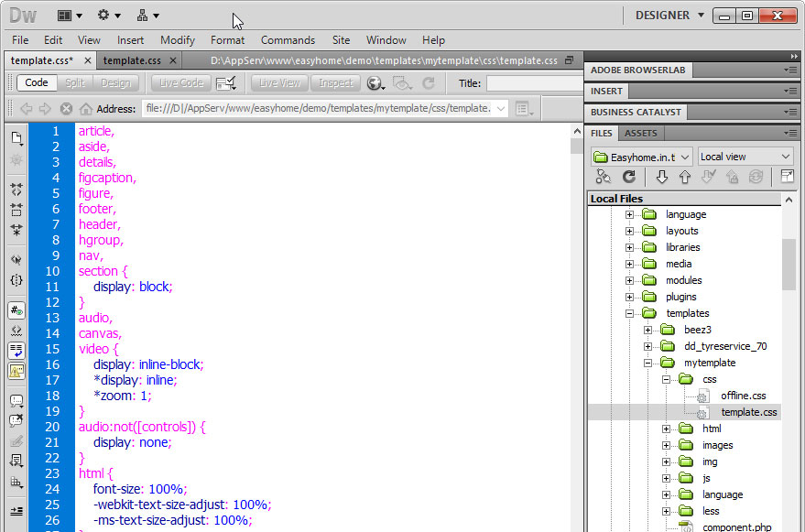Click the Connect to remote server icon

pyautogui.click(x=603, y=178)
